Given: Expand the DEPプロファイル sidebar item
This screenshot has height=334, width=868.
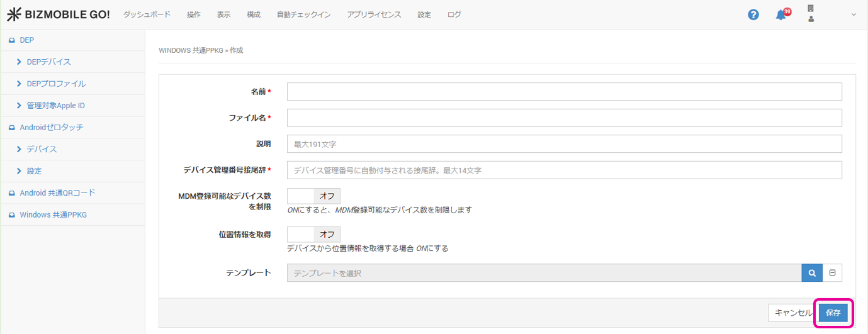Looking at the screenshot, I should 56,84.
